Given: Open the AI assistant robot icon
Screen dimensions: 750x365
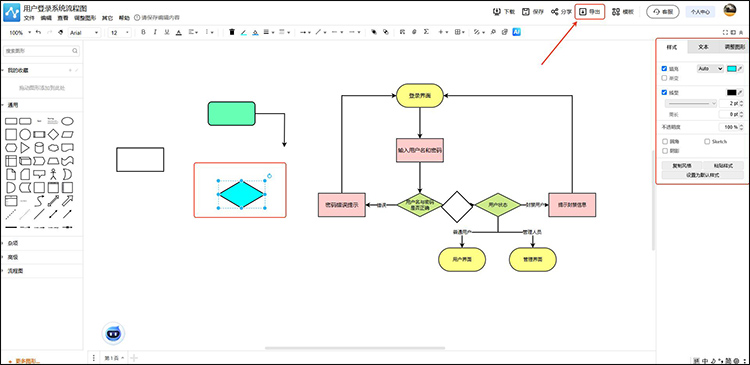Looking at the screenshot, I should (113, 333).
